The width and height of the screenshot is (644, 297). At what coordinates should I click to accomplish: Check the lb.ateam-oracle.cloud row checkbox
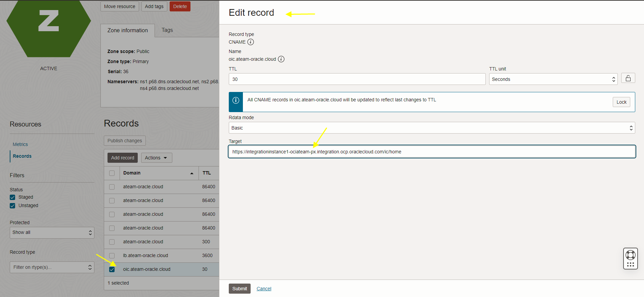coord(112,255)
